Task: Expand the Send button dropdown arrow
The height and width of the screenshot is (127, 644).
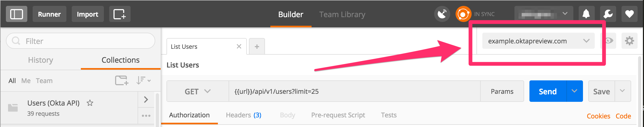Action: (x=574, y=91)
